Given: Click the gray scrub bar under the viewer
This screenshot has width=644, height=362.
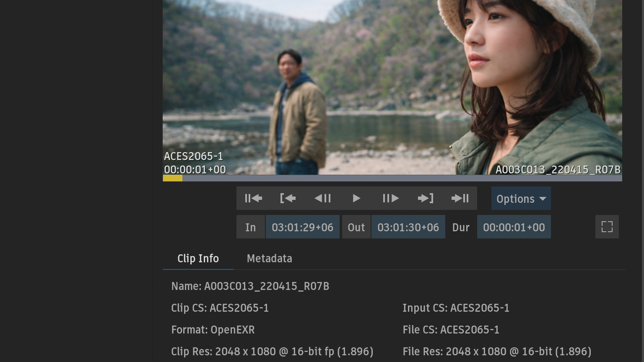Looking at the screenshot, I should [402, 178].
